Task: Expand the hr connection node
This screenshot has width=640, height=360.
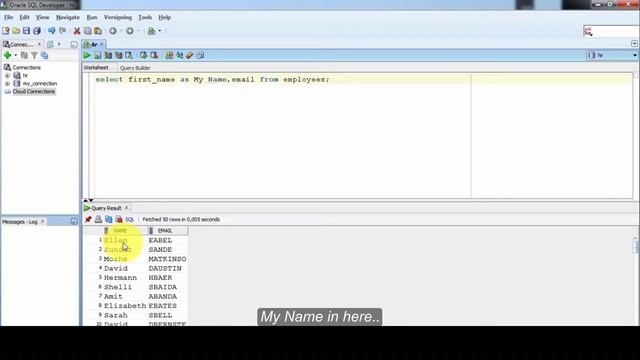Action: tap(7, 76)
